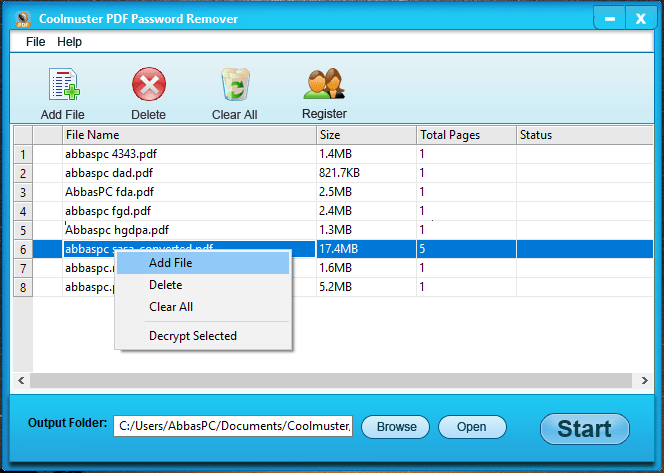The image size is (664, 473).
Task: Click the Clear All recycle bin icon
Action: click(x=235, y=84)
